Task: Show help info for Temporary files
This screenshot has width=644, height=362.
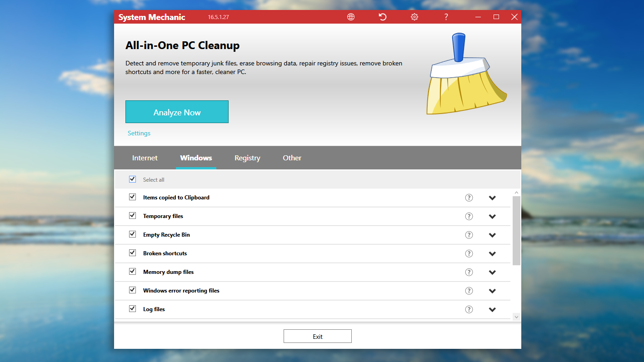Action: pyautogui.click(x=469, y=216)
